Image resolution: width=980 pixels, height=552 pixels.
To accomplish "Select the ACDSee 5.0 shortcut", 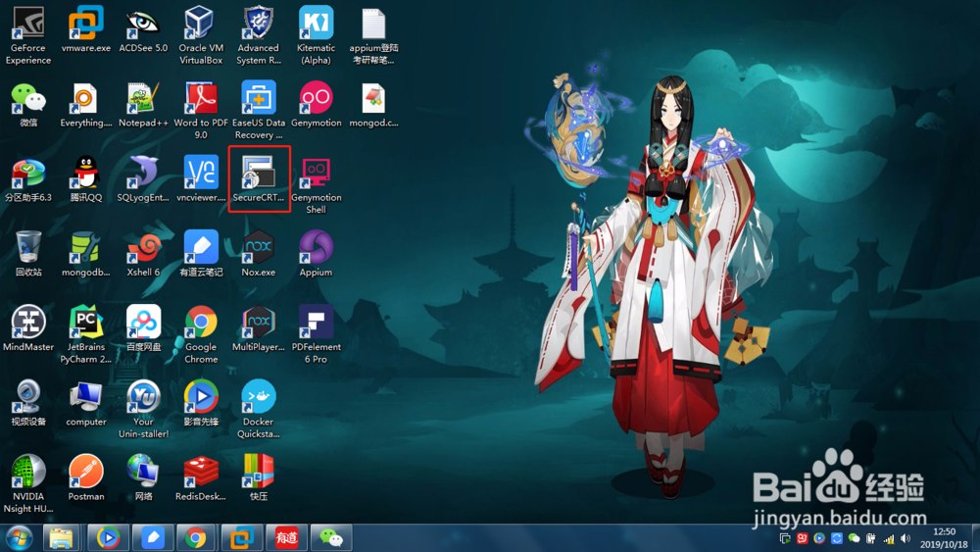I will (x=143, y=28).
